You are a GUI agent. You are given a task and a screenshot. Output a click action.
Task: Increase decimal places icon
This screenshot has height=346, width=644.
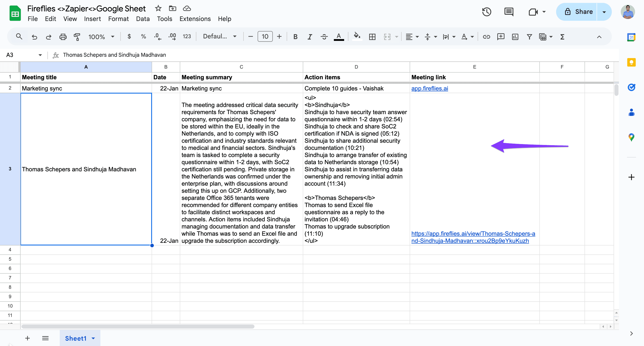tap(172, 37)
